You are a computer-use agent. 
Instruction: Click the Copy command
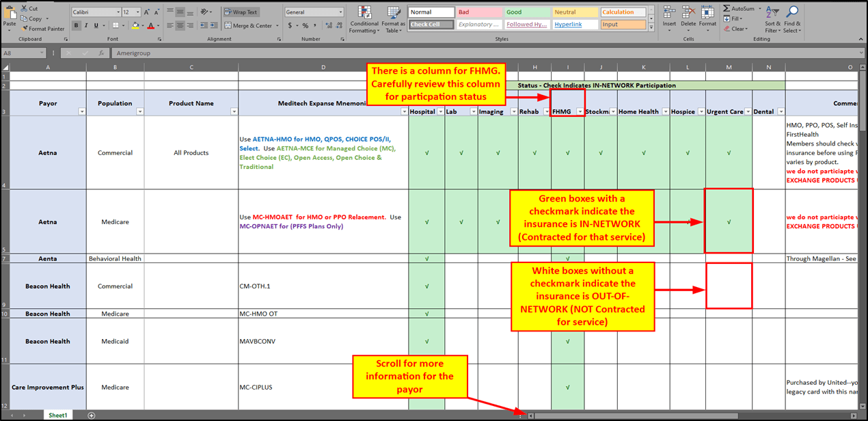click(32, 18)
